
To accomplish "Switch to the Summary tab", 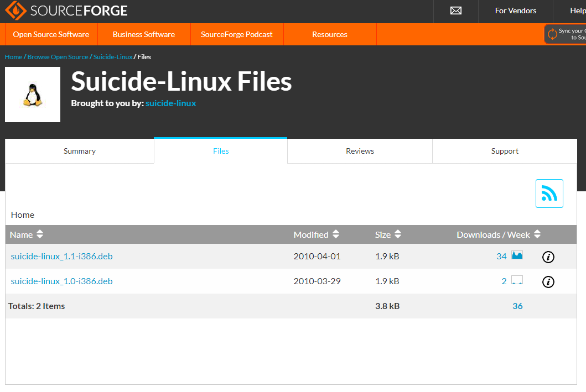I will click(80, 151).
